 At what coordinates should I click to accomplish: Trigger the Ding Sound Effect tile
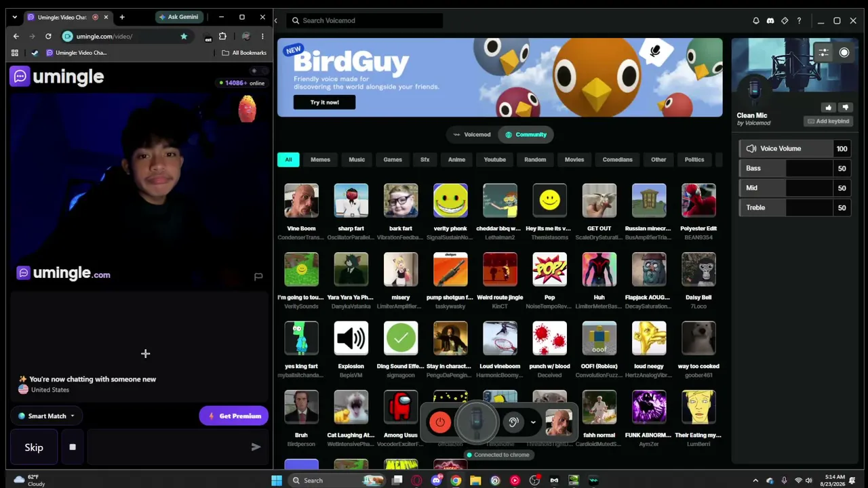click(401, 338)
